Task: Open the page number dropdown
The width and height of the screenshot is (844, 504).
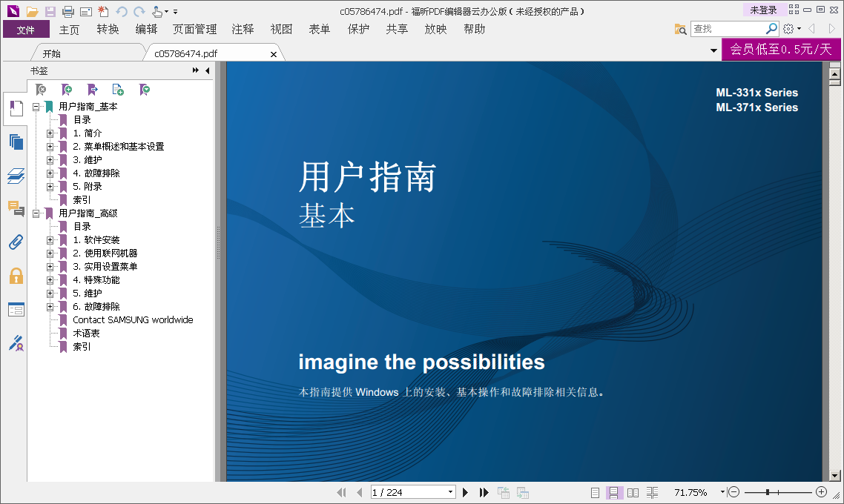Action: 450,492
